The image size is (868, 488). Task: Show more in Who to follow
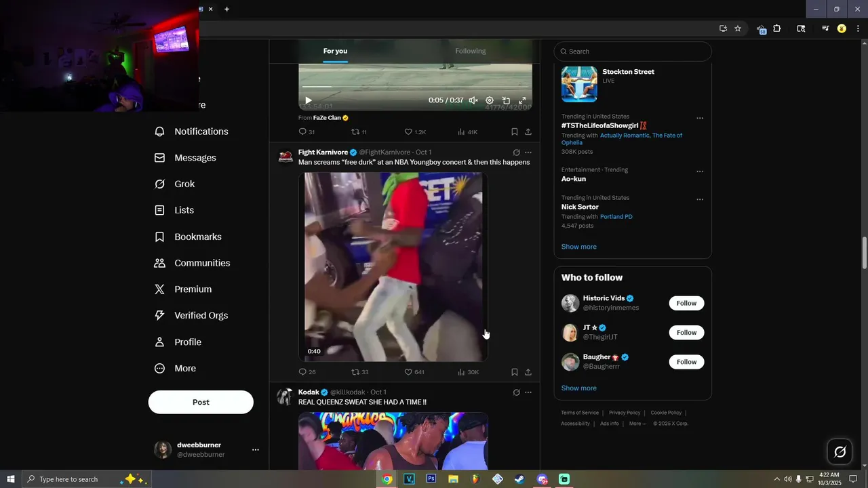(579, 388)
